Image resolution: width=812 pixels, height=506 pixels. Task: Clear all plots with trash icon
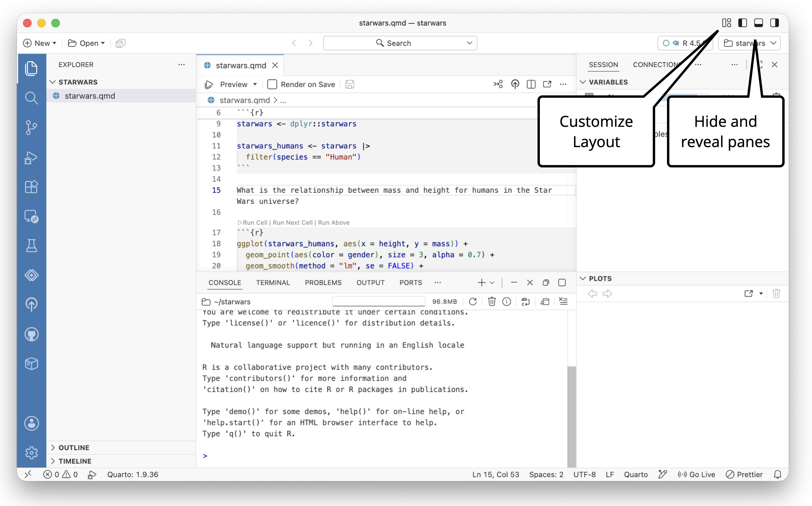click(x=777, y=293)
